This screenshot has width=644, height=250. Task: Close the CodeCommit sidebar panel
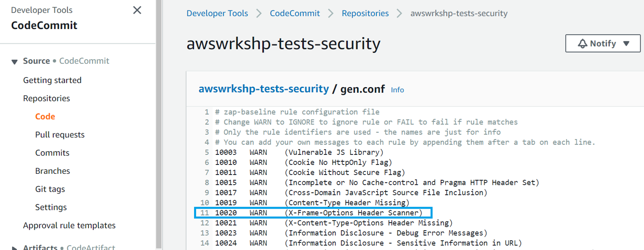[137, 10]
